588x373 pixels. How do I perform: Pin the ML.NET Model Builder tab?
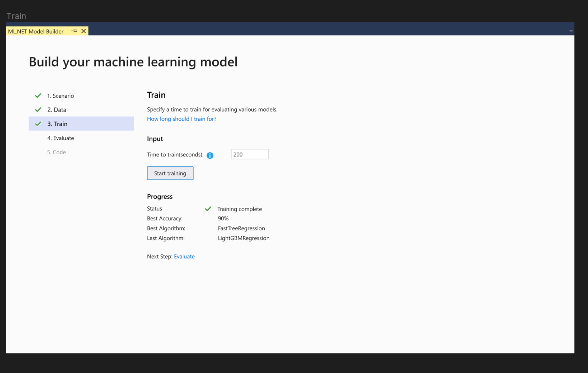pos(74,31)
